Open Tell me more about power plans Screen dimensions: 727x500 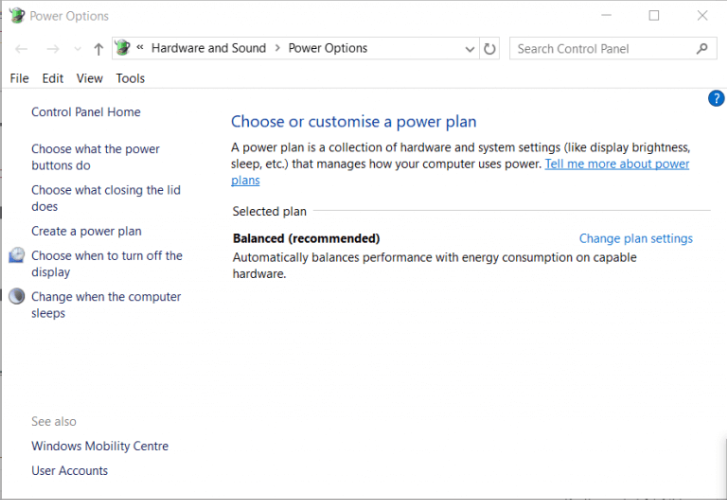point(617,164)
